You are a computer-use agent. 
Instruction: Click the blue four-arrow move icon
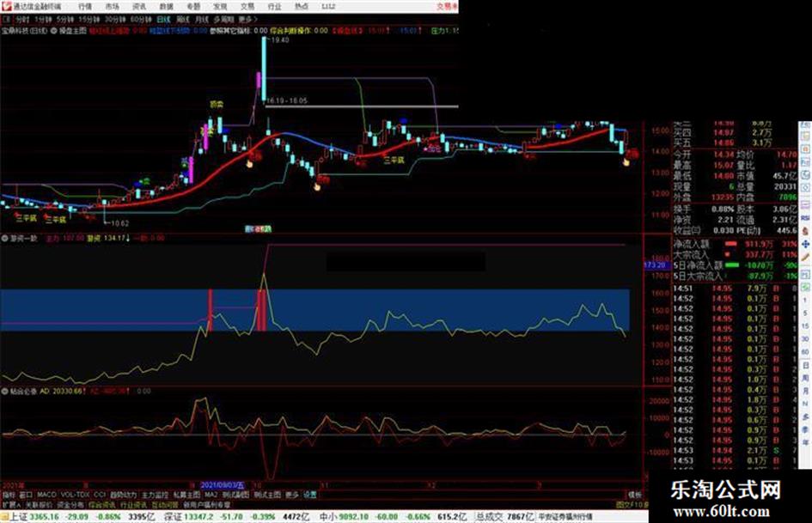(x=805, y=244)
